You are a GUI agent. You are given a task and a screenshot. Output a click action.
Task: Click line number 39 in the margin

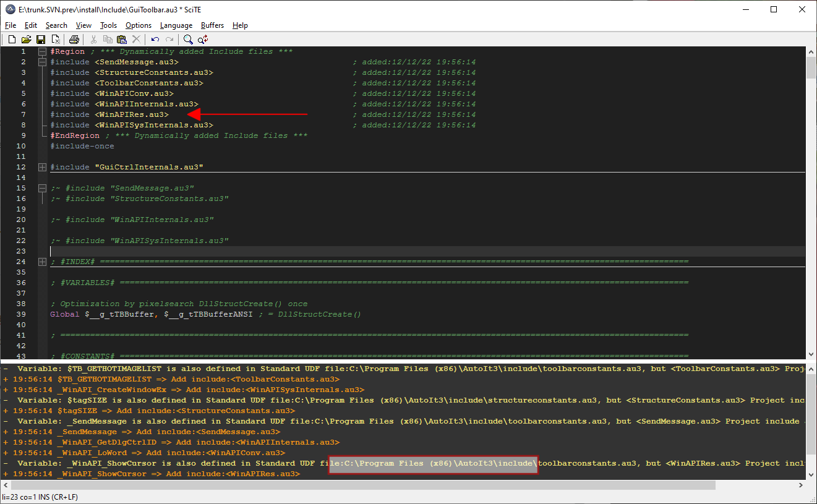tap(22, 315)
